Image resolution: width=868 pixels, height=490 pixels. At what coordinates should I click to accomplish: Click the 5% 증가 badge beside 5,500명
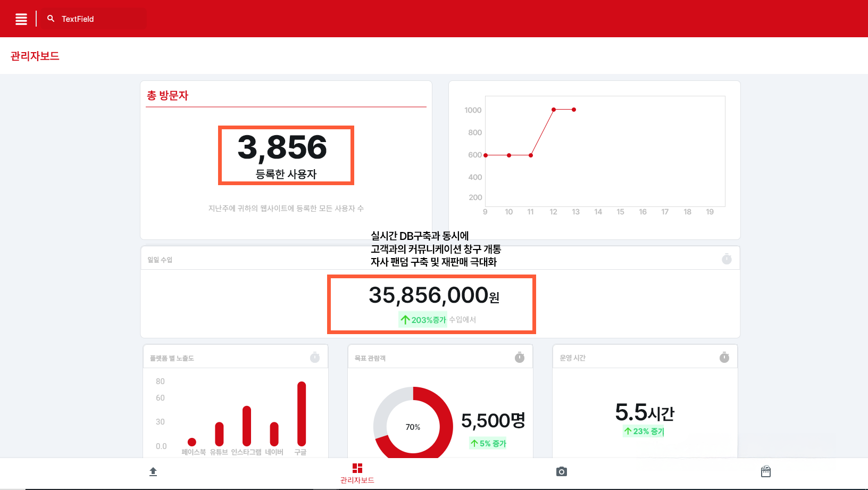[488, 443]
